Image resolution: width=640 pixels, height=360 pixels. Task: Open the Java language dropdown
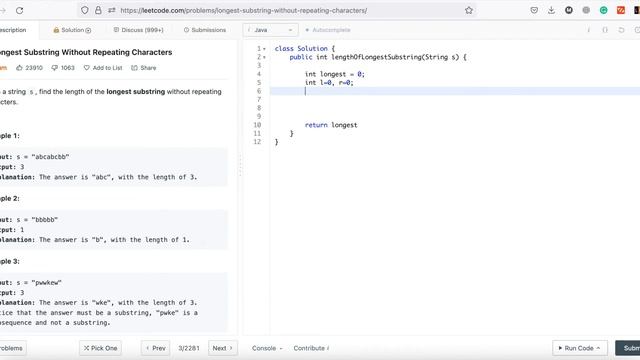tap(270, 30)
